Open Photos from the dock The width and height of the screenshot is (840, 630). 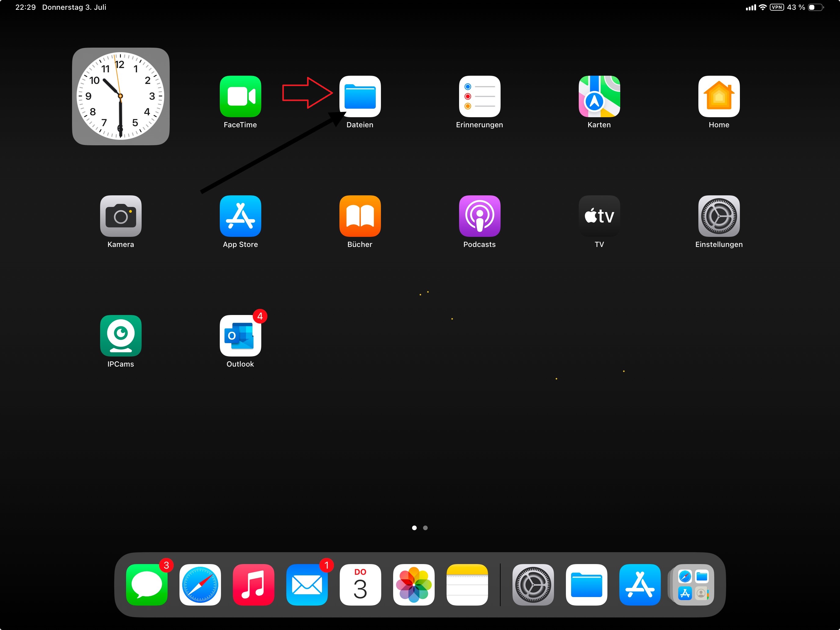click(x=414, y=585)
